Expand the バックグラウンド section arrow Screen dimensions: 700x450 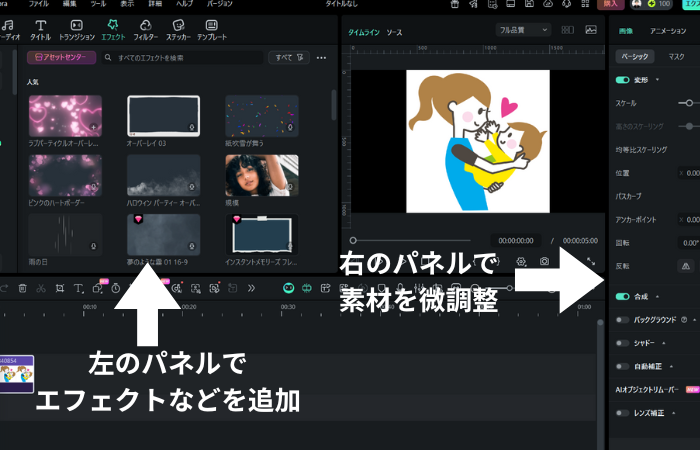[695, 320]
